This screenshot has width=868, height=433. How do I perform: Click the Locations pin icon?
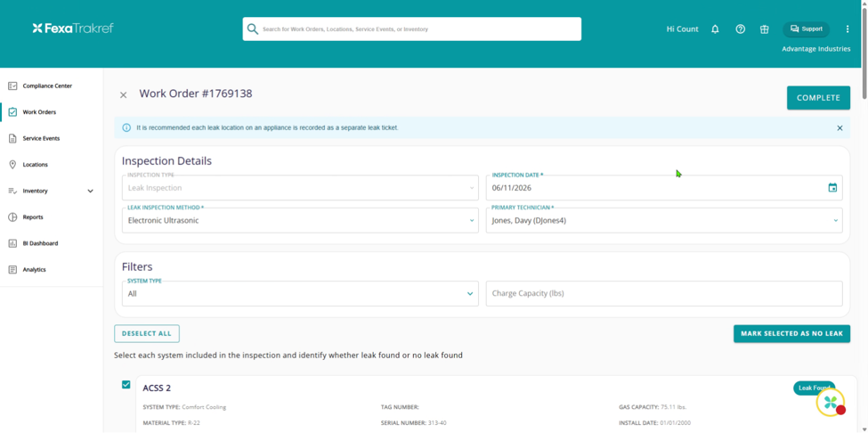pyautogui.click(x=12, y=165)
